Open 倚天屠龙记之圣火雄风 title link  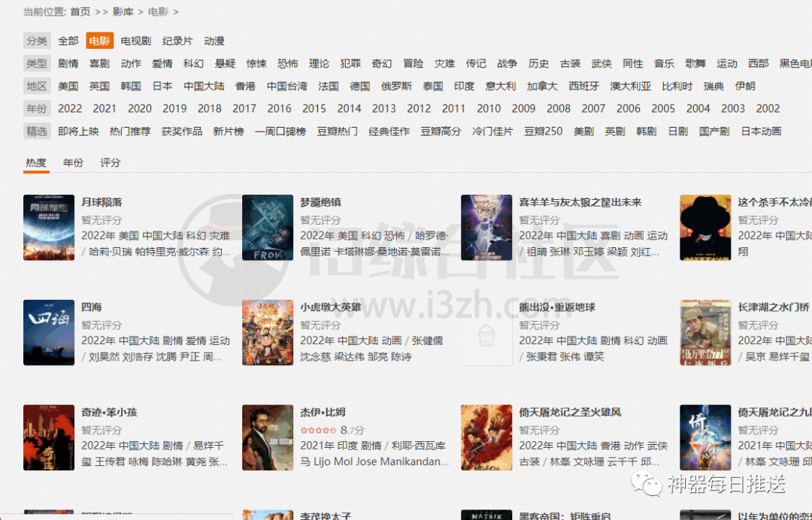tap(570, 413)
